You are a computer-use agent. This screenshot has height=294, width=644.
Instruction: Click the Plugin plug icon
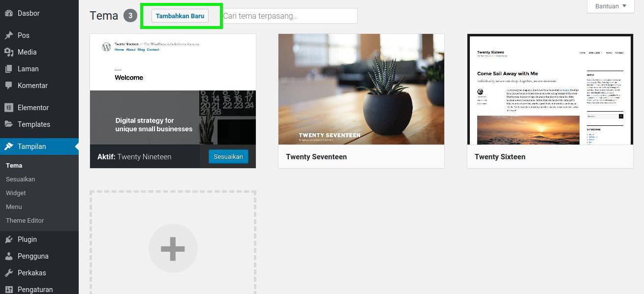9,239
